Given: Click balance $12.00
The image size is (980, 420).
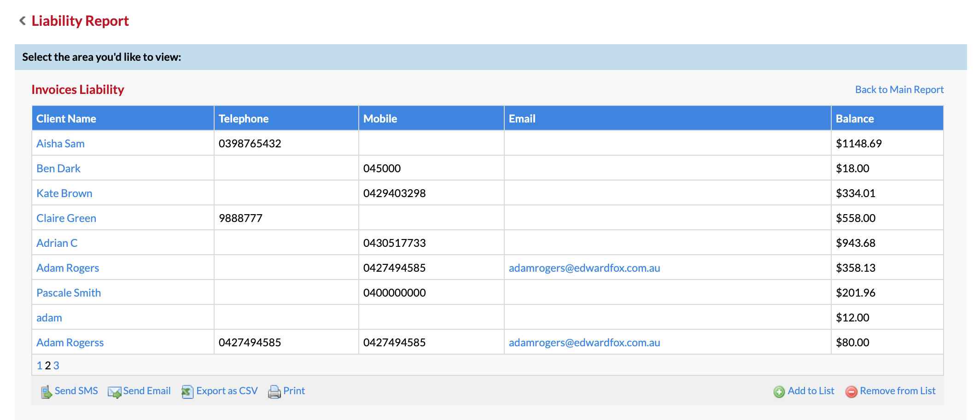Looking at the screenshot, I should pyautogui.click(x=852, y=318).
